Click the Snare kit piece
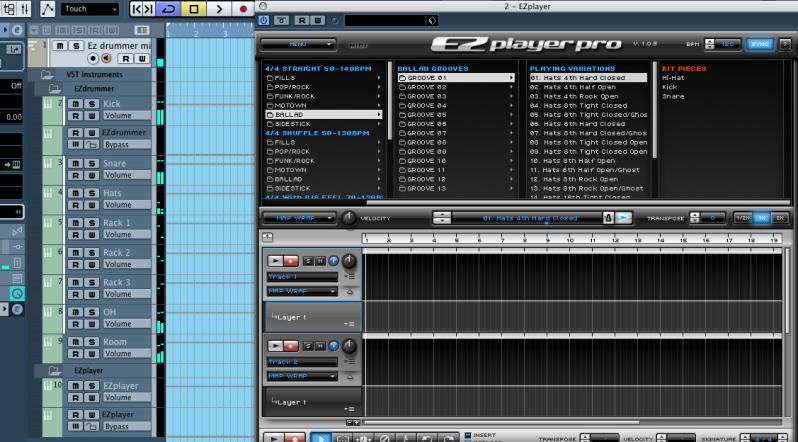 click(x=673, y=96)
